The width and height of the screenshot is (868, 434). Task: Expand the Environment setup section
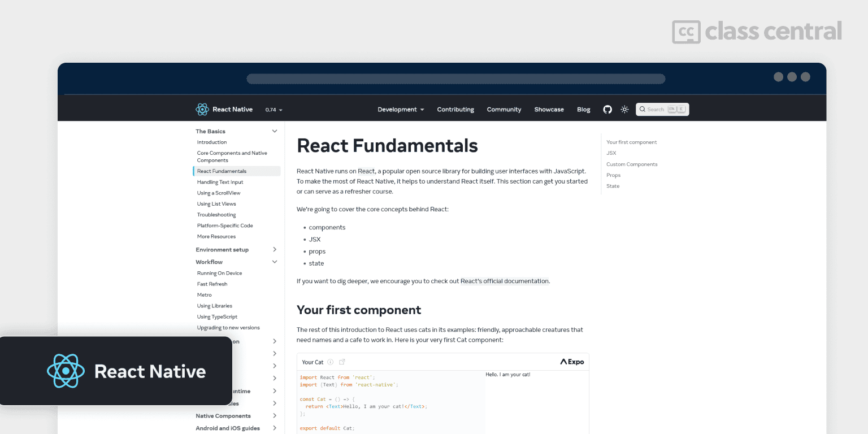click(x=275, y=249)
